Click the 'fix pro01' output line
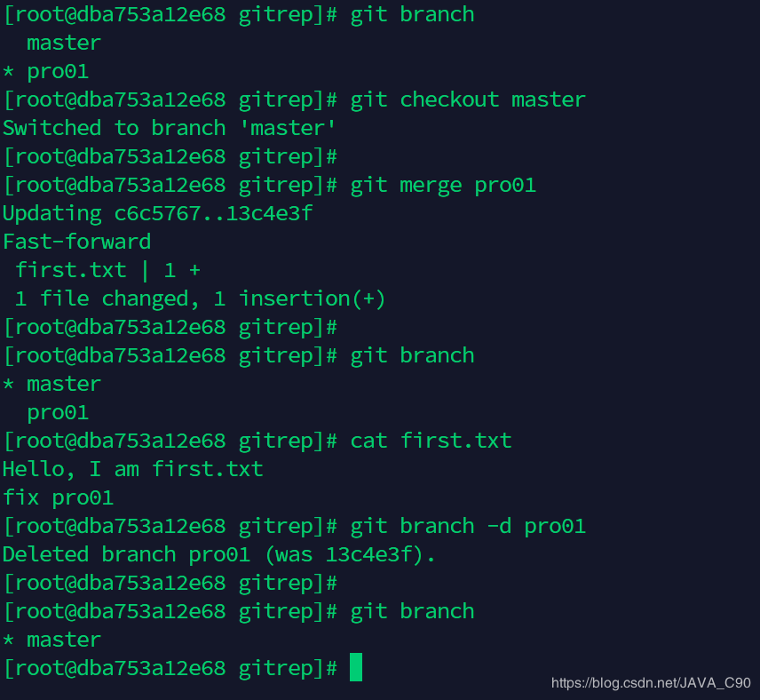 point(59,497)
